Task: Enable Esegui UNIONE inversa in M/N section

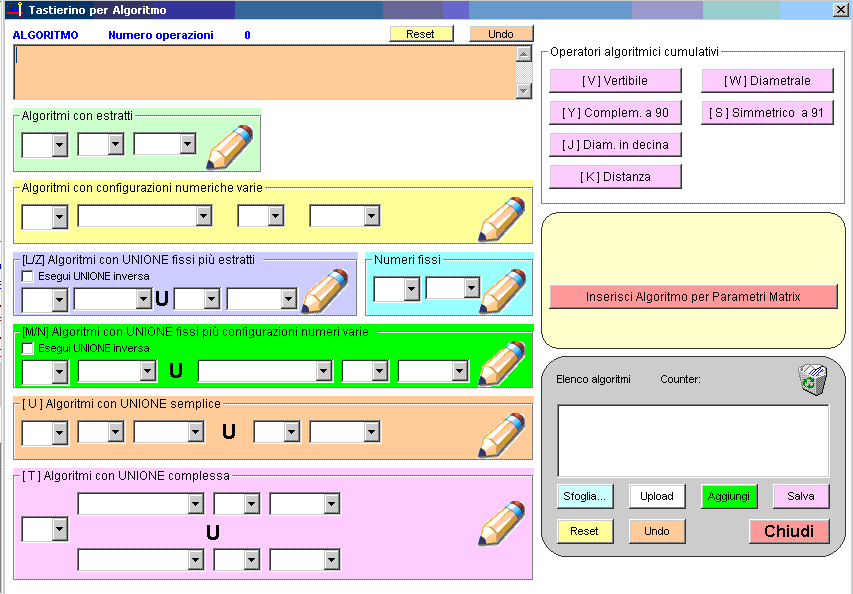Action: pos(28,348)
